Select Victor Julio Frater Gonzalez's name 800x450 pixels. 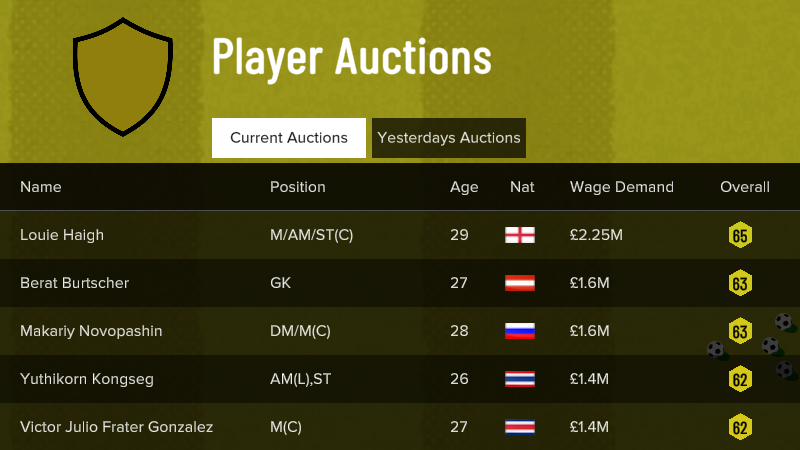tap(116, 427)
